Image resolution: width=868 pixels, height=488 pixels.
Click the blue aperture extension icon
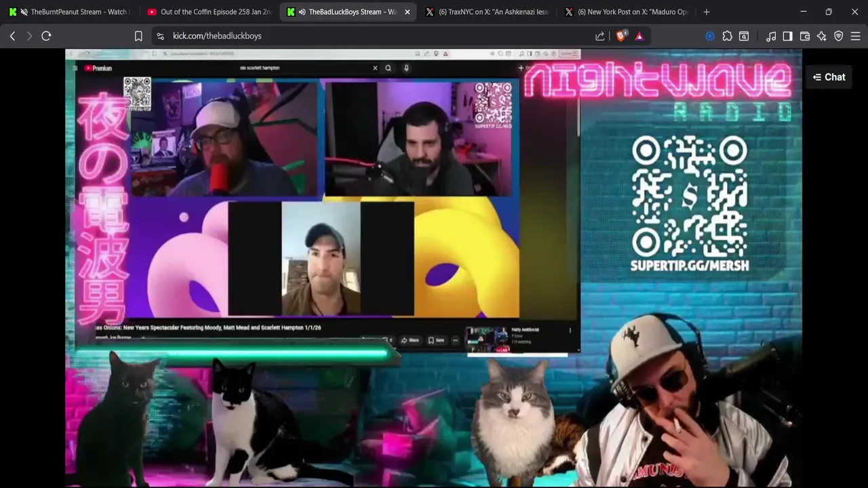pyautogui.click(x=709, y=36)
